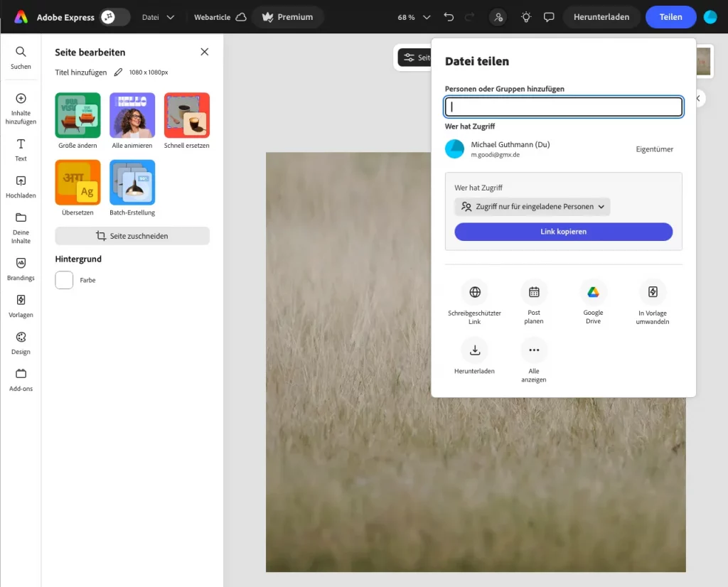Open the Suchen search panel

(x=21, y=57)
